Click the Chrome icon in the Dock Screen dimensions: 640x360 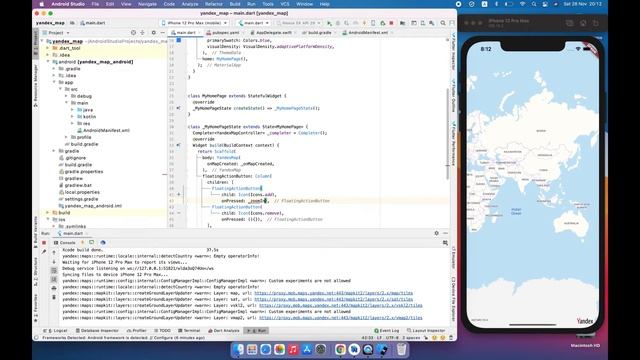pyautogui.click(x=340, y=349)
